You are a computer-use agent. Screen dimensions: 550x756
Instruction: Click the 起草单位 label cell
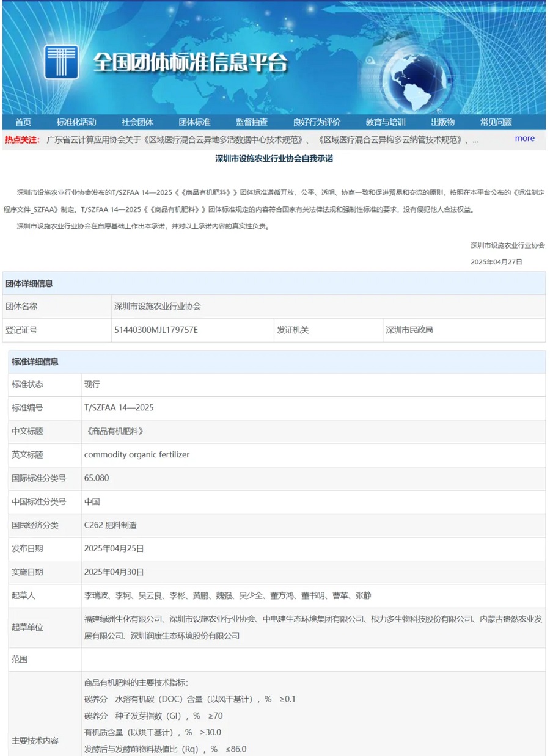[45, 627]
